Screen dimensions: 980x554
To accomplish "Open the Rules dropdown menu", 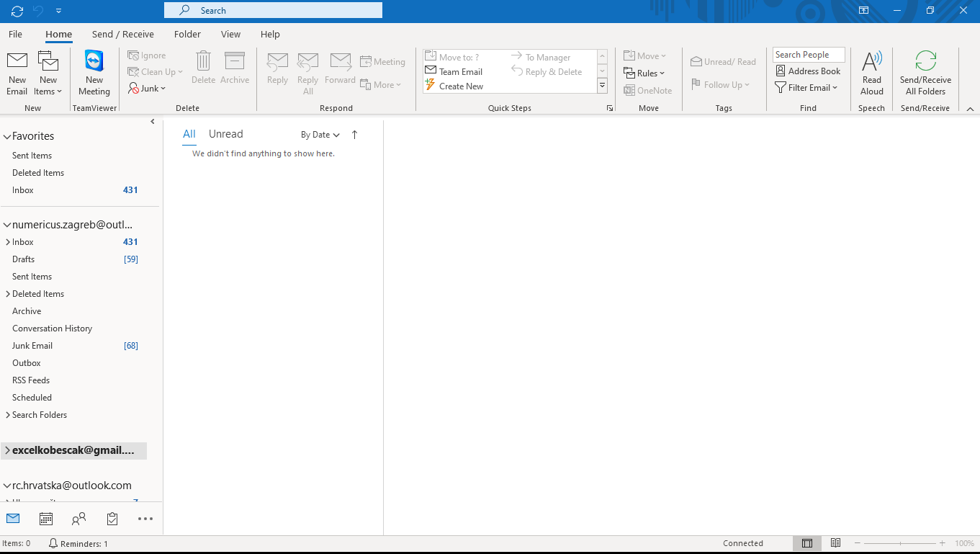I will 646,72.
